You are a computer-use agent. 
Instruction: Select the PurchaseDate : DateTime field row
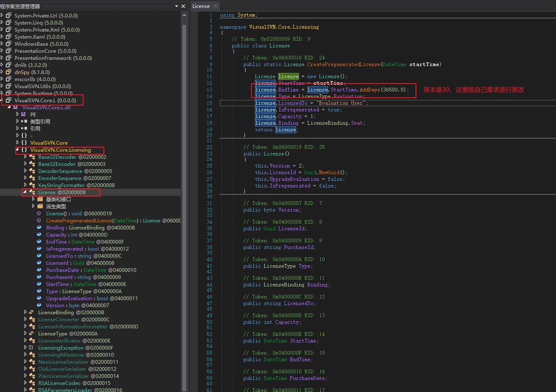point(91,270)
